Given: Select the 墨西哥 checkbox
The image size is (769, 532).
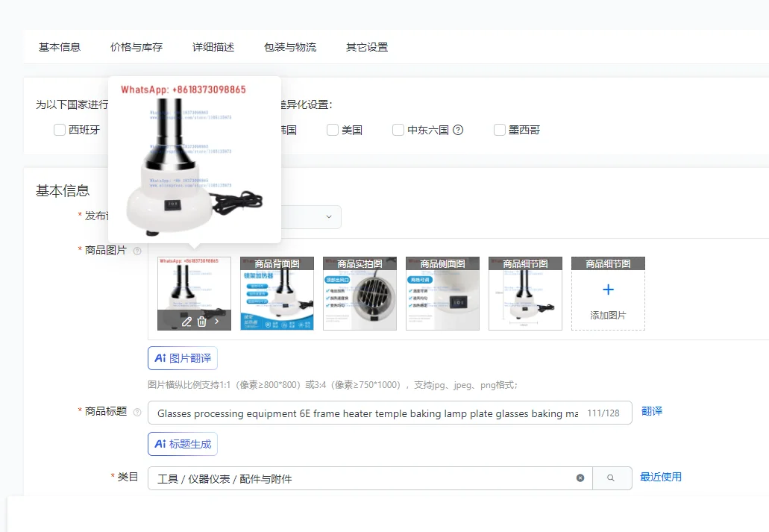Looking at the screenshot, I should click(499, 130).
